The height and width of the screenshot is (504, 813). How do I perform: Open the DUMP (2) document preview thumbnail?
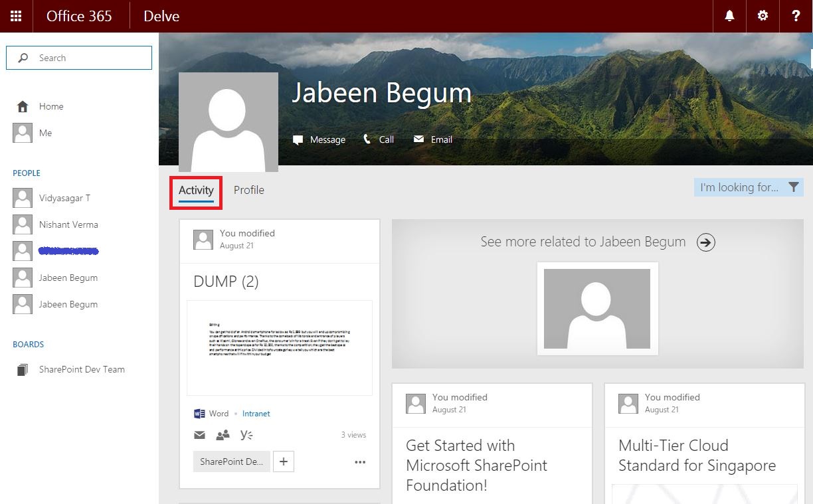pos(280,348)
